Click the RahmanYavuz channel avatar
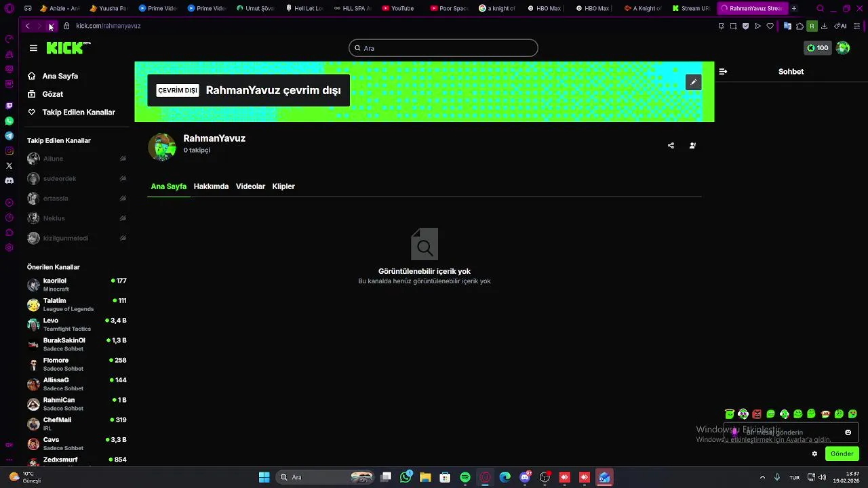 [x=162, y=146]
